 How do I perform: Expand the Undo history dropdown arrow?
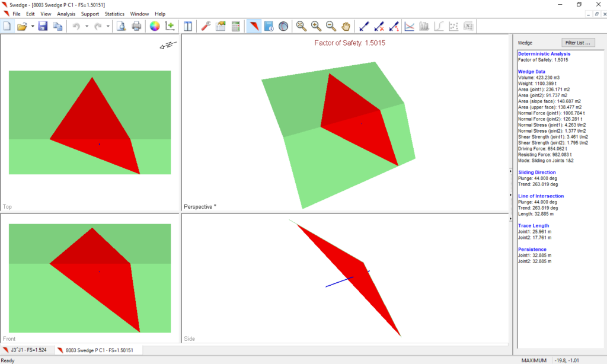tap(87, 26)
